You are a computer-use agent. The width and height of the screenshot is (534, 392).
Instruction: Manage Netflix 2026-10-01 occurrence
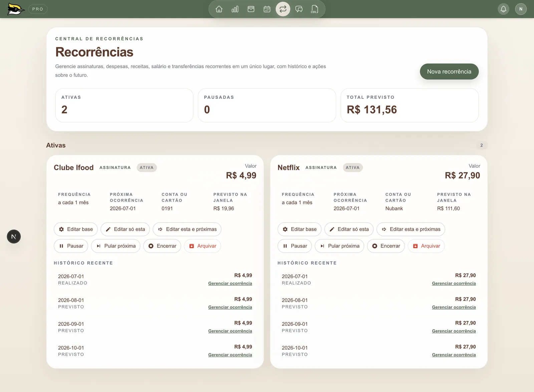[454, 355]
